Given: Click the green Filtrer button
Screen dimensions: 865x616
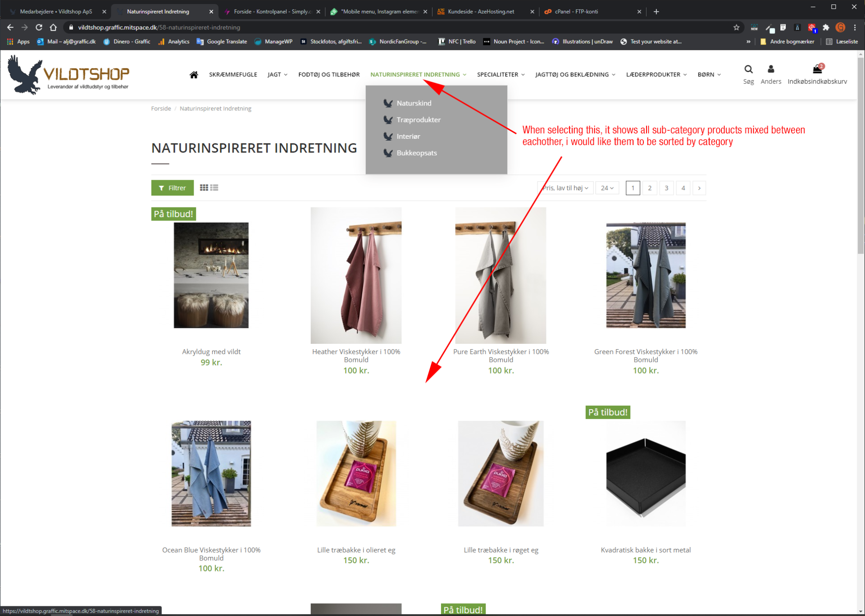Looking at the screenshot, I should pos(173,188).
